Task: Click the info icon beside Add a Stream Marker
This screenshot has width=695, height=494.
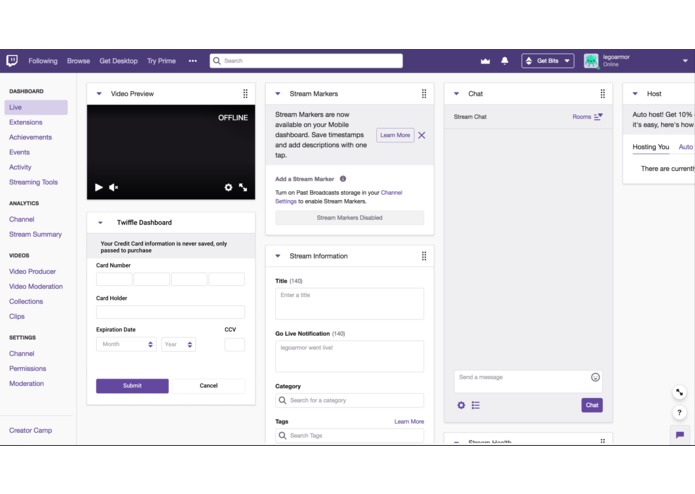Action: (343, 179)
